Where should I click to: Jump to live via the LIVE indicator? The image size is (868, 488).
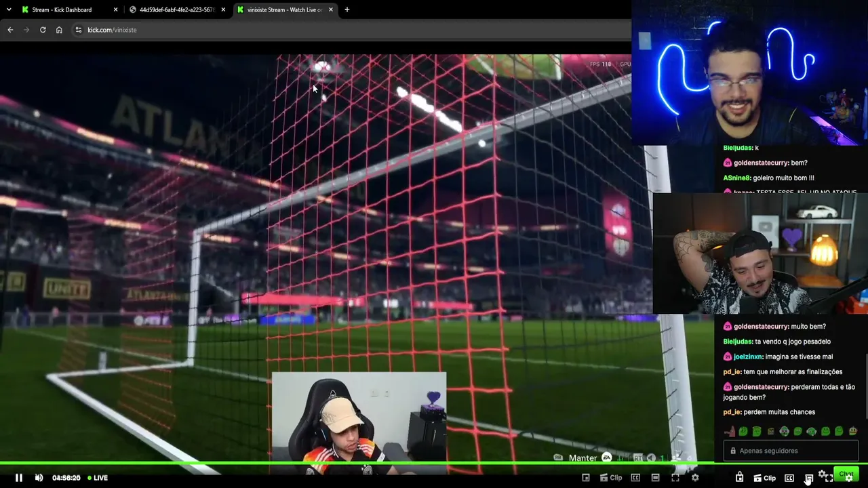coord(98,478)
